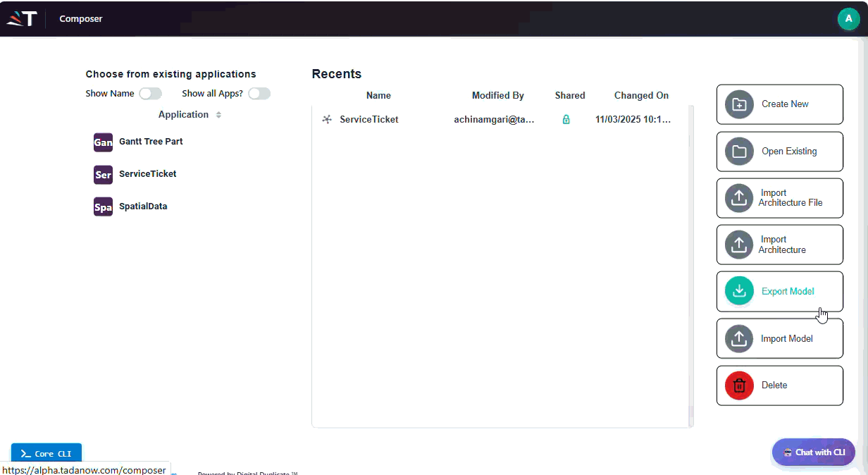
Task: Click the Changed On column header
Action: coord(641,96)
